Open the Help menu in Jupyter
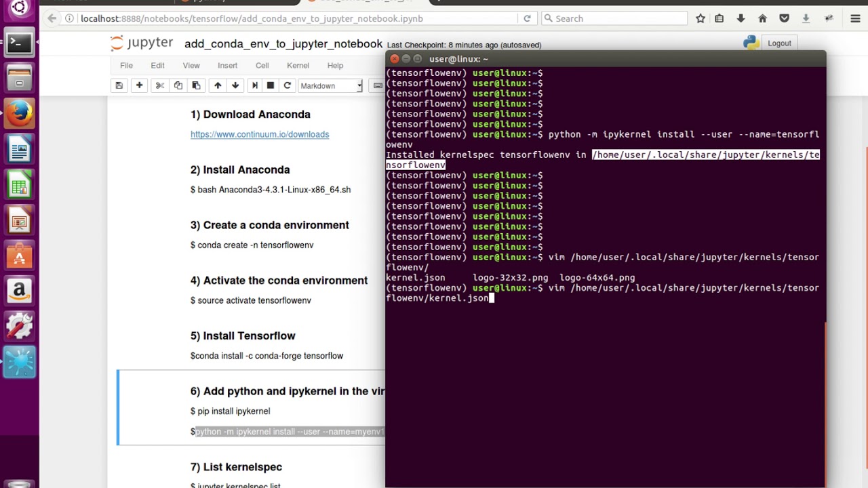The image size is (868, 488). point(335,65)
